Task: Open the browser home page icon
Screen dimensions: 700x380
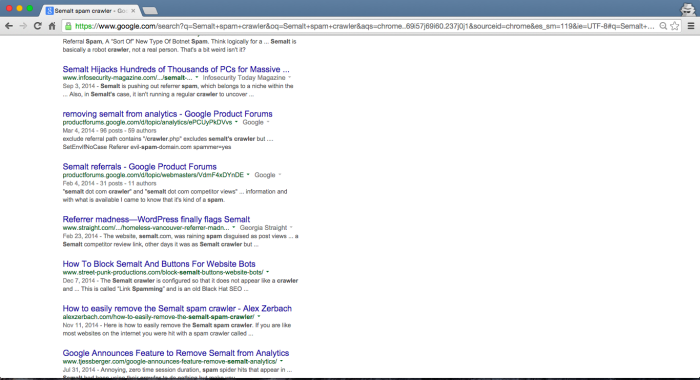Action: click(x=52, y=26)
